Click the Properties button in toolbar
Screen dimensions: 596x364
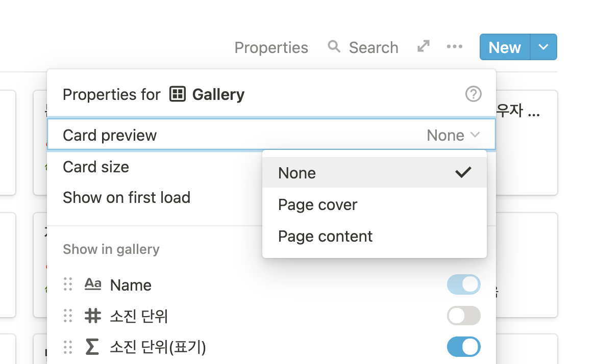click(x=271, y=47)
